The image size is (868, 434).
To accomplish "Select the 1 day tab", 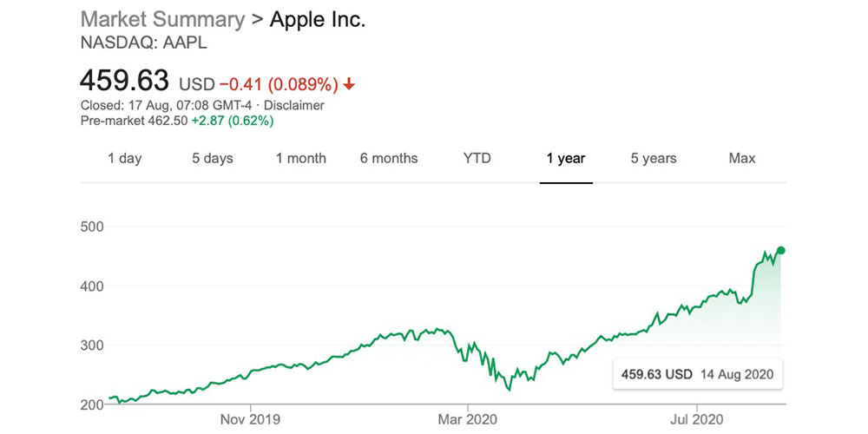I will (x=124, y=158).
